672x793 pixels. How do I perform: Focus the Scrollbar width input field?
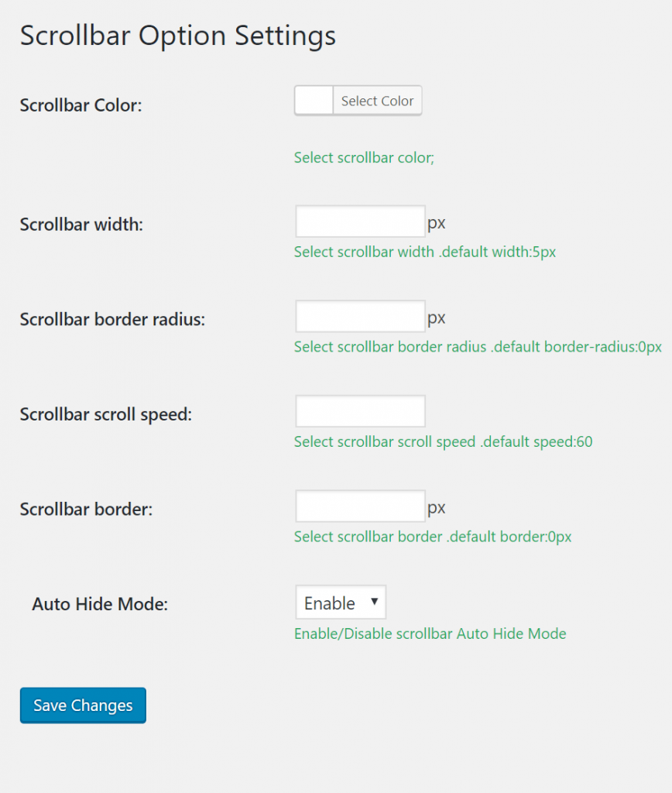pos(360,222)
